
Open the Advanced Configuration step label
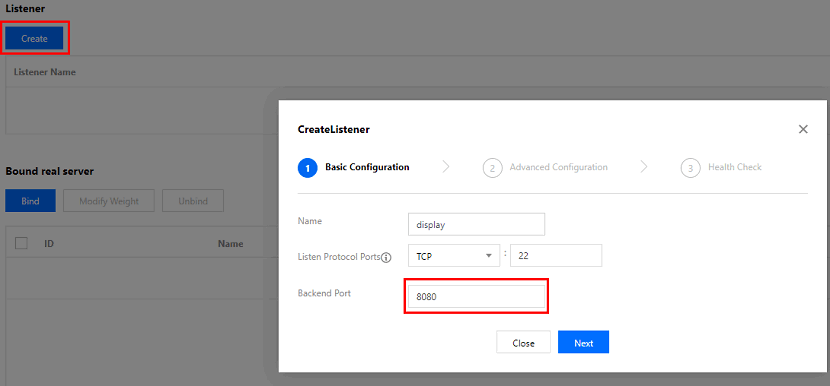558,167
